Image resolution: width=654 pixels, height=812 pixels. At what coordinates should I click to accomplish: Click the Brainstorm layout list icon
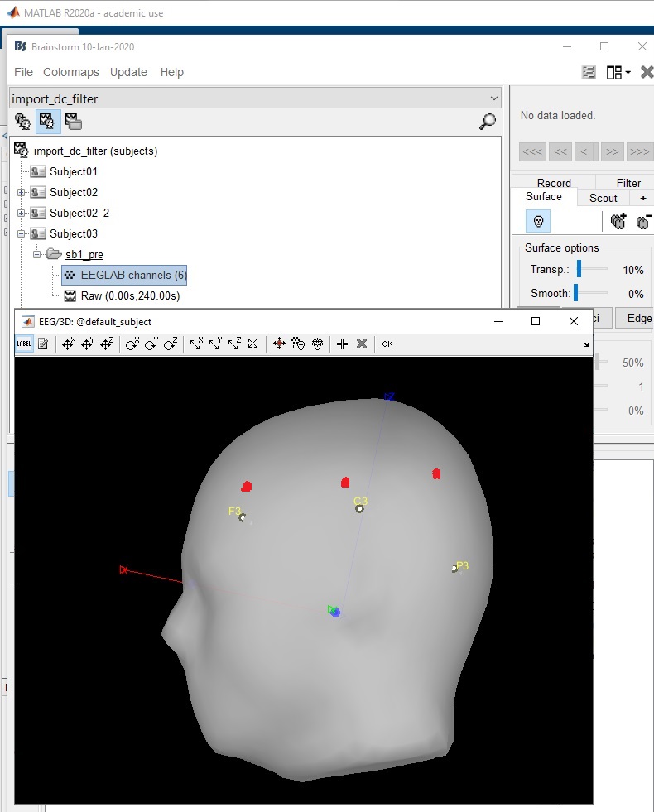coord(589,72)
